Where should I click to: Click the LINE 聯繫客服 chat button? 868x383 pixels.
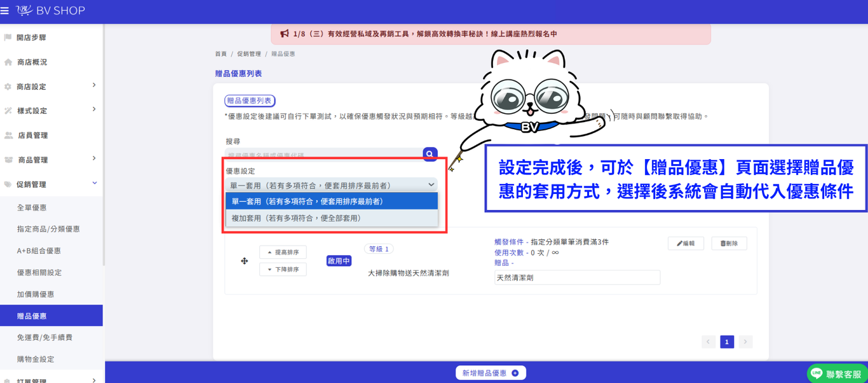click(837, 373)
